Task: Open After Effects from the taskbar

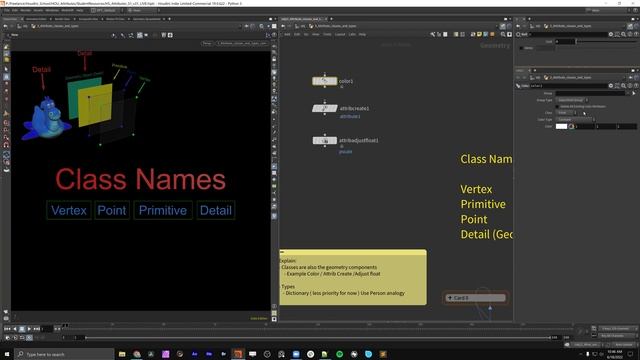Action: pyautogui.click(x=194, y=354)
